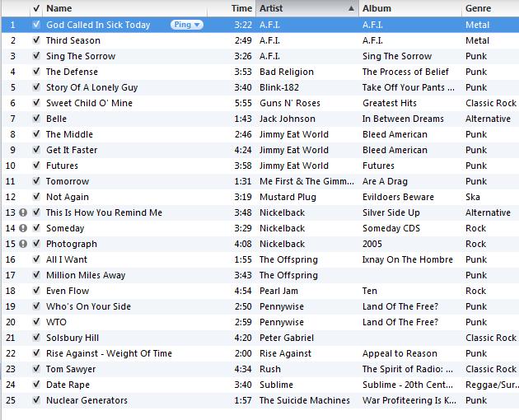Viewport: 519px width, 420px height.
Task: Sort by the Album column header
Action: pos(410,8)
